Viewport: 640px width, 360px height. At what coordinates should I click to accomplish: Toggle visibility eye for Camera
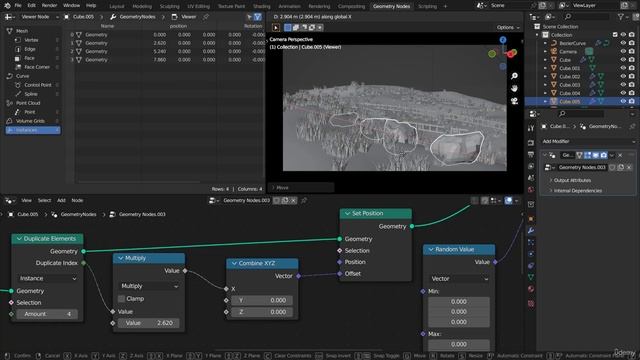point(623,51)
